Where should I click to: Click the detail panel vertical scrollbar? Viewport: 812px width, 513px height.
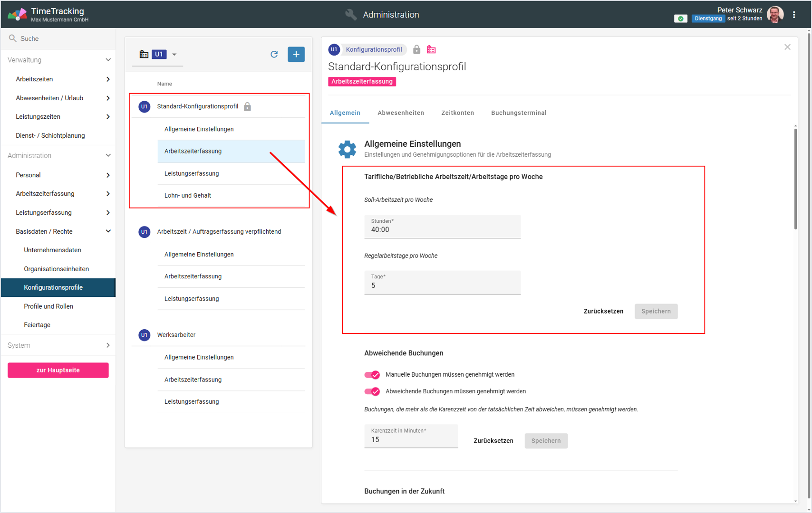click(x=795, y=180)
